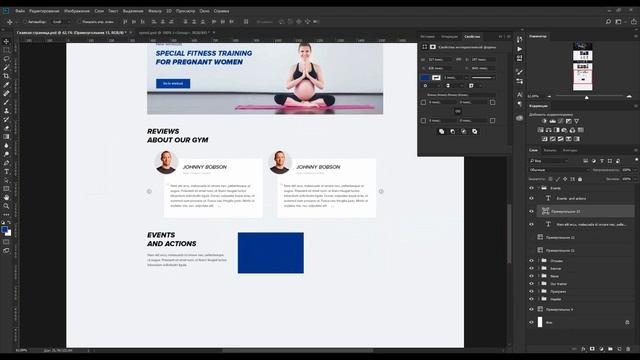Show the hidden Прямоугольник 11 layer
Viewport: 640px width, 360px height.
531,250
